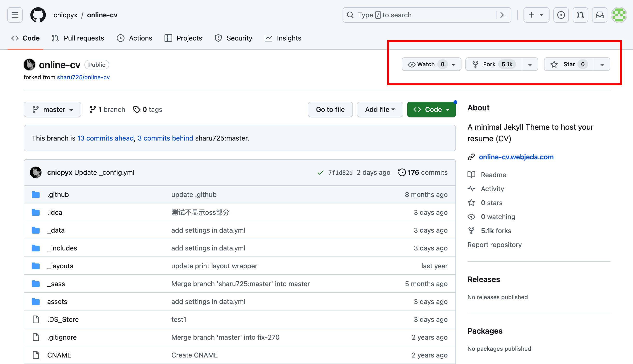The image size is (633, 364).
Task: View the 5.1k forks link
Action: 489,231
